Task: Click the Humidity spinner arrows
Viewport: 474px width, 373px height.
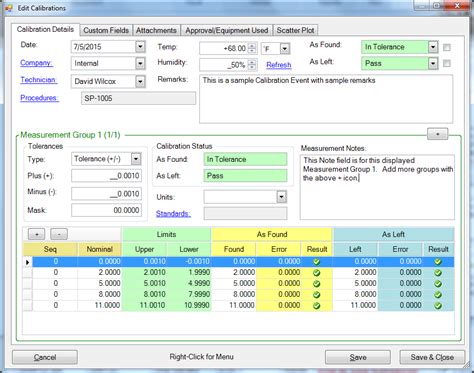Action: pos(252,65)
